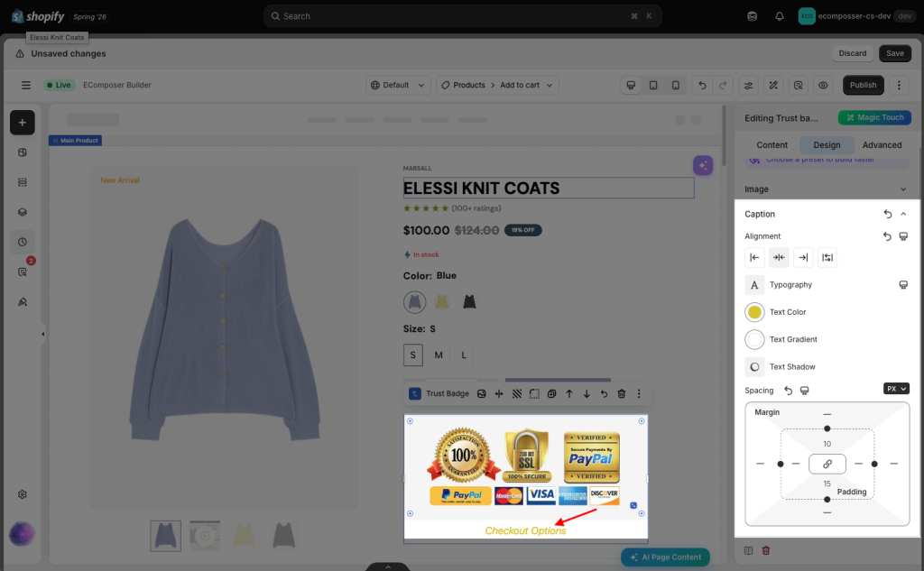Delete with red trash icon at panel bottom
924x571 pixels.
click(765, 550)
